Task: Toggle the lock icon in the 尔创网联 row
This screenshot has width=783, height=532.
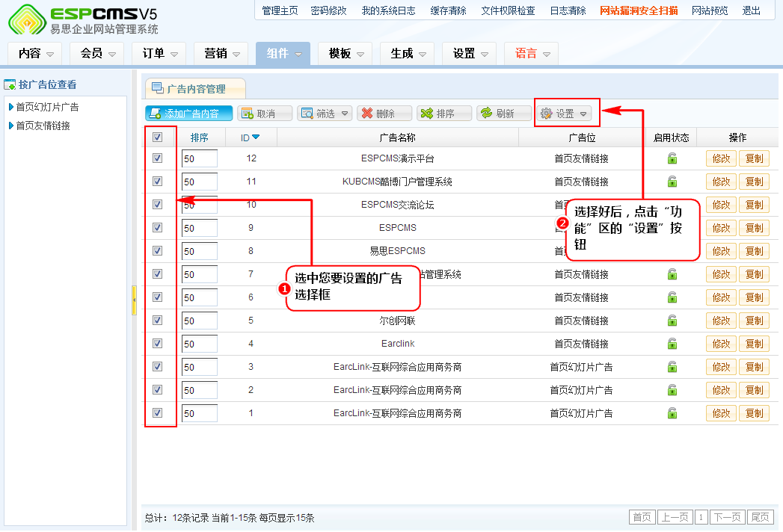Action: click(672, 321)
